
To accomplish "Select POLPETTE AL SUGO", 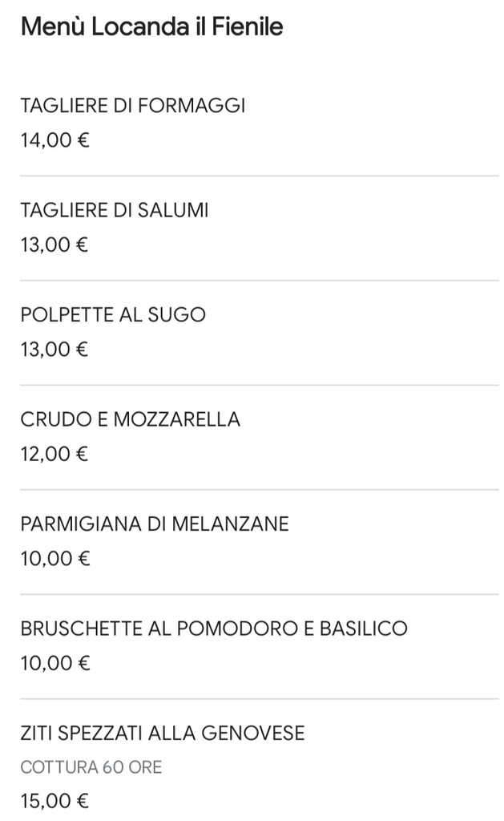I will (113, 314).
